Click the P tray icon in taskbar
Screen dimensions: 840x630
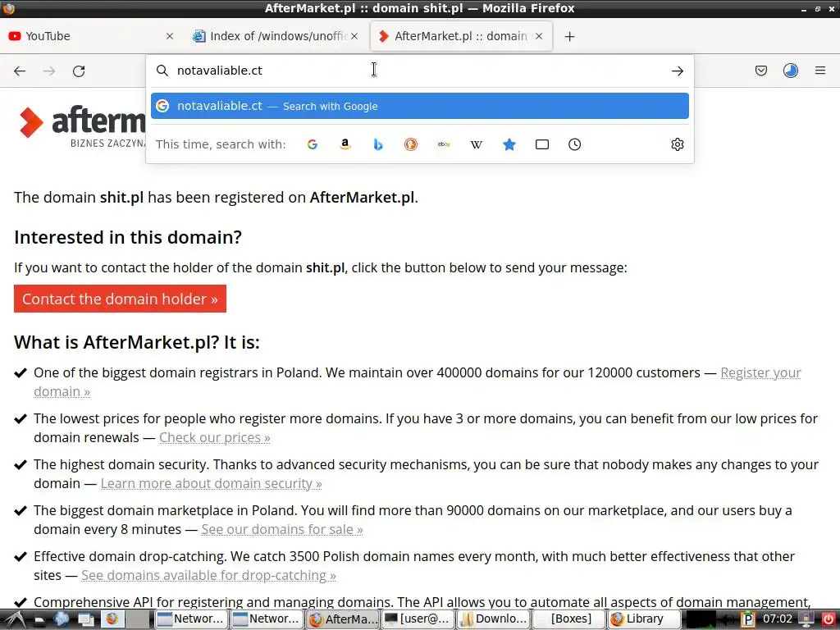748,620
